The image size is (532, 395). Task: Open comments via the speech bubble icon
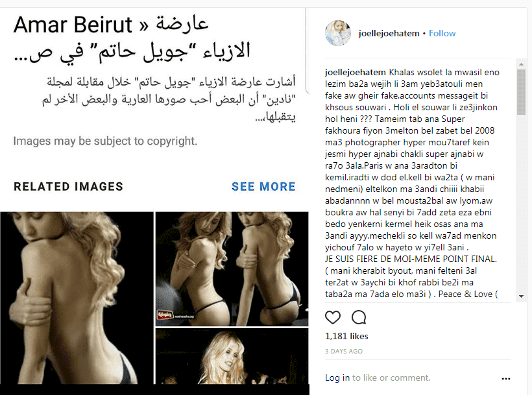(359, 317)
